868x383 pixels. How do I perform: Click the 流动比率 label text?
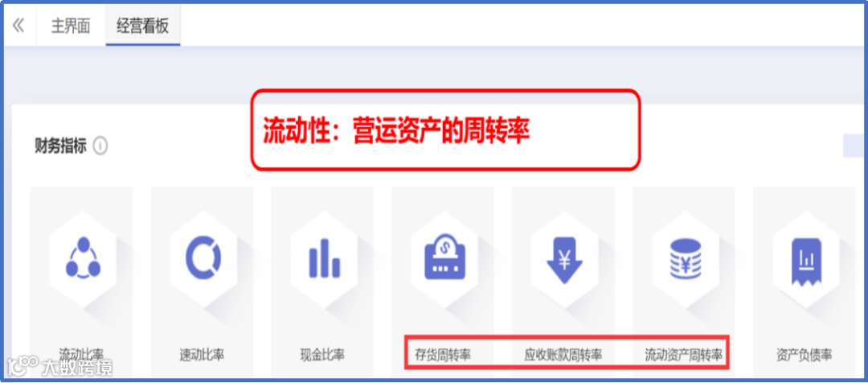(81, 354)
